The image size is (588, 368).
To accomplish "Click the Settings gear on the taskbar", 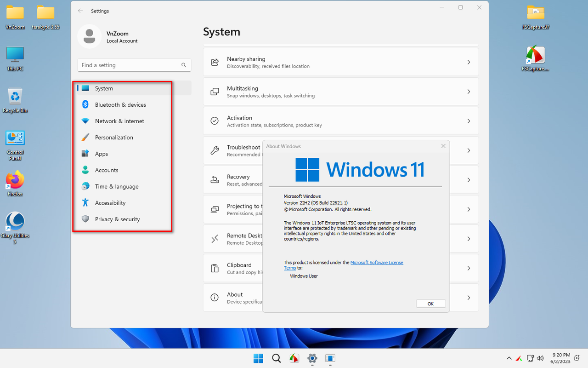I will point(312,358).
